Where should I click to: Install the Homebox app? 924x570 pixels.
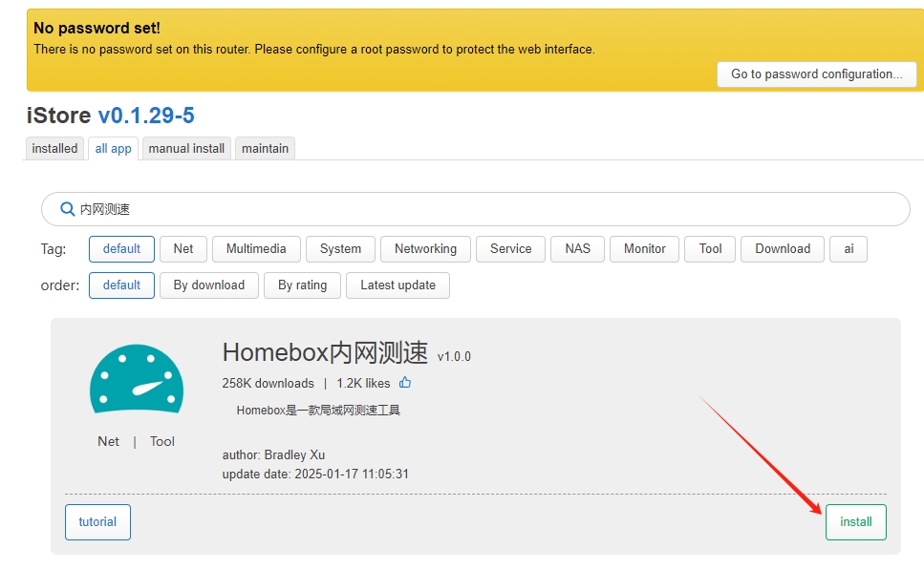click(x=855, y=522)
